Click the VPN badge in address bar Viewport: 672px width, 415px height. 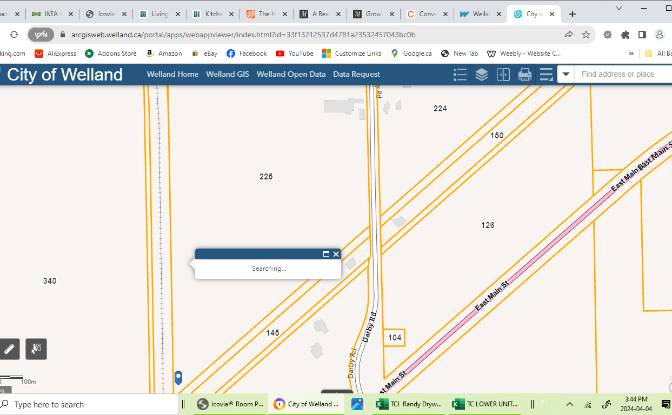click(41, 35)
